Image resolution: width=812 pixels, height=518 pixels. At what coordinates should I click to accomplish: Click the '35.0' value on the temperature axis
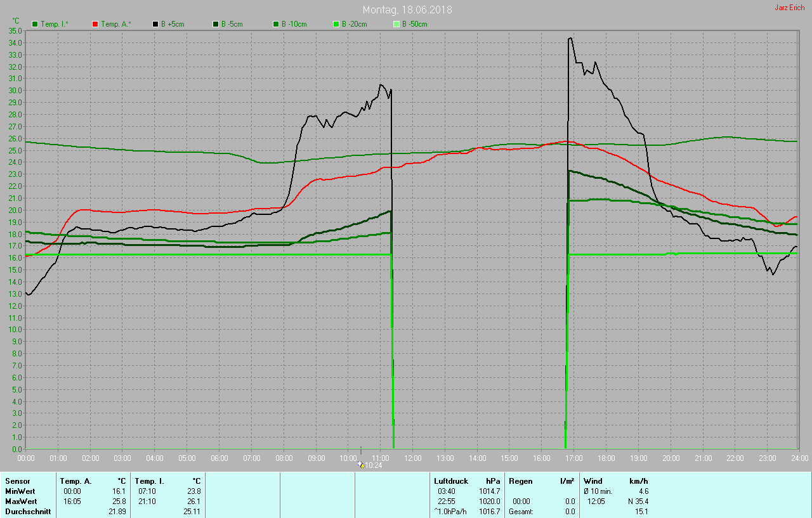point(16,30)
